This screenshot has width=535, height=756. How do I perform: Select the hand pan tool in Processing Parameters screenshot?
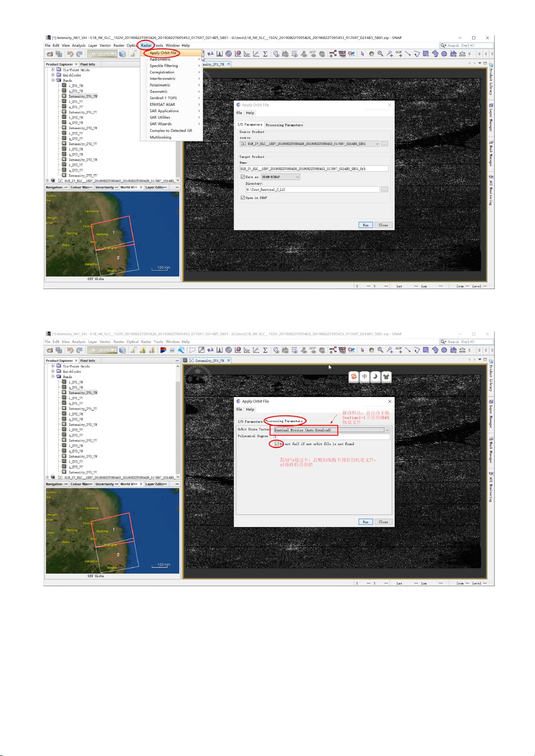[371, 350]
